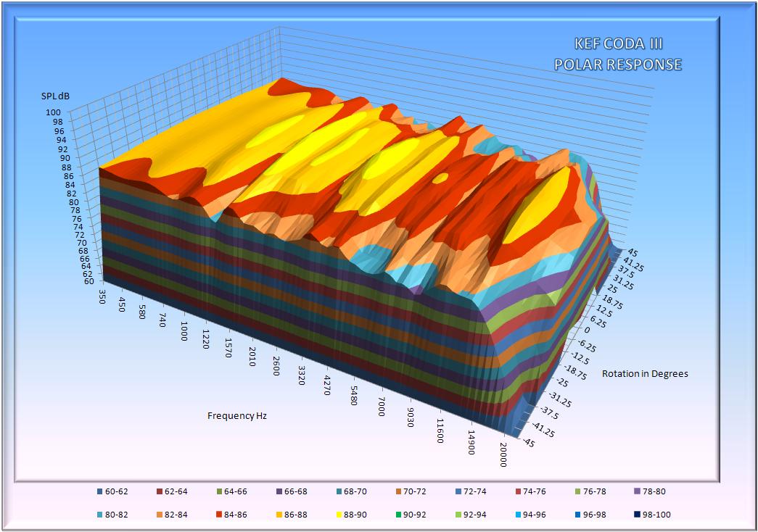758x532 pixels.
Task: Click the 5480 frequency axis label
Action: pyautogui.click(x=353, y=395)
